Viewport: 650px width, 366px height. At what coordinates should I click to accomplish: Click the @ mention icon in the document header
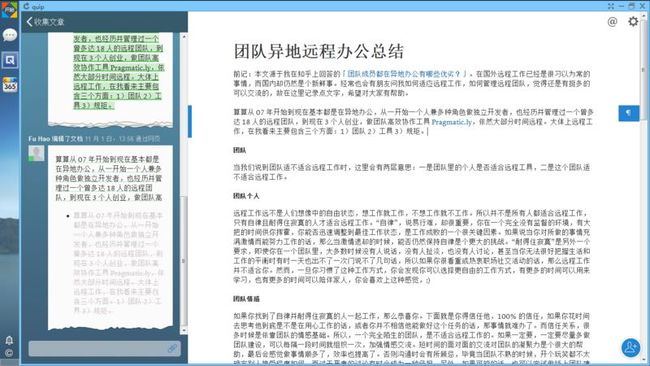point(612,22)
